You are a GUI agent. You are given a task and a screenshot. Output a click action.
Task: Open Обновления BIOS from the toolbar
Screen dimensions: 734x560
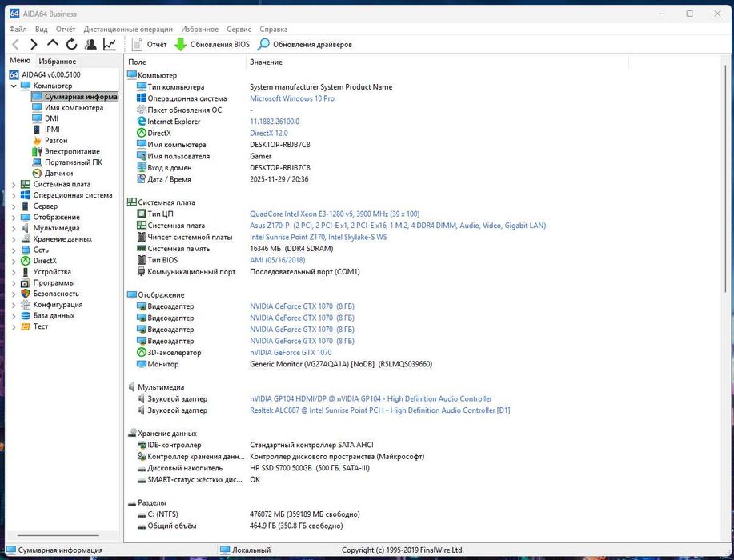click(x=212, y=45)
